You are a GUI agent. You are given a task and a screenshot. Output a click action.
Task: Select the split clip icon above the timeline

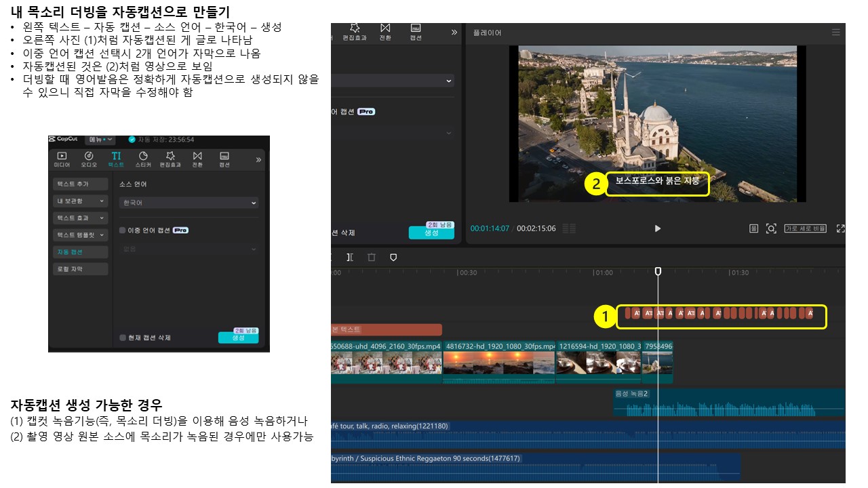click(350, 258)
